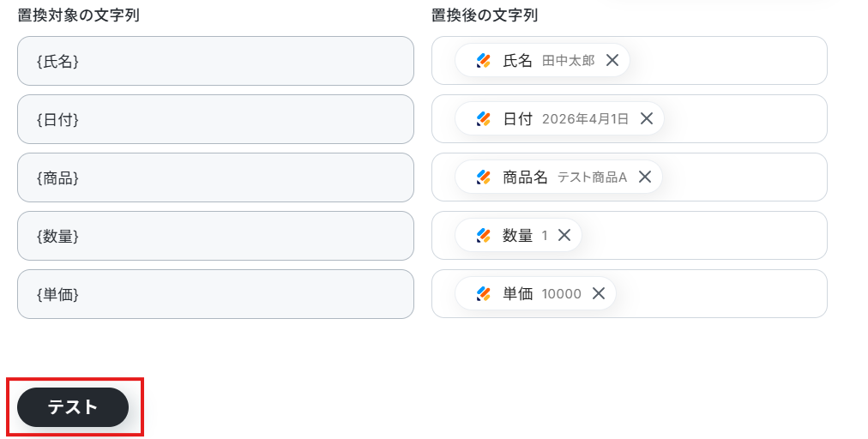This screenshot has height=439, width=868.
Task: Focus the {商品} target string field
Action: tap(215, 177)
